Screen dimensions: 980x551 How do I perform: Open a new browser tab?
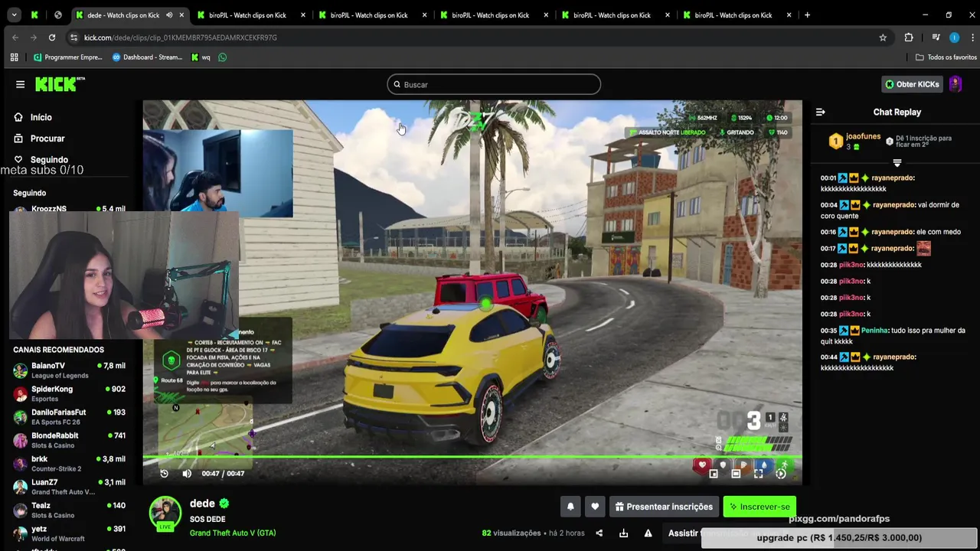click(x=807, y=15)
